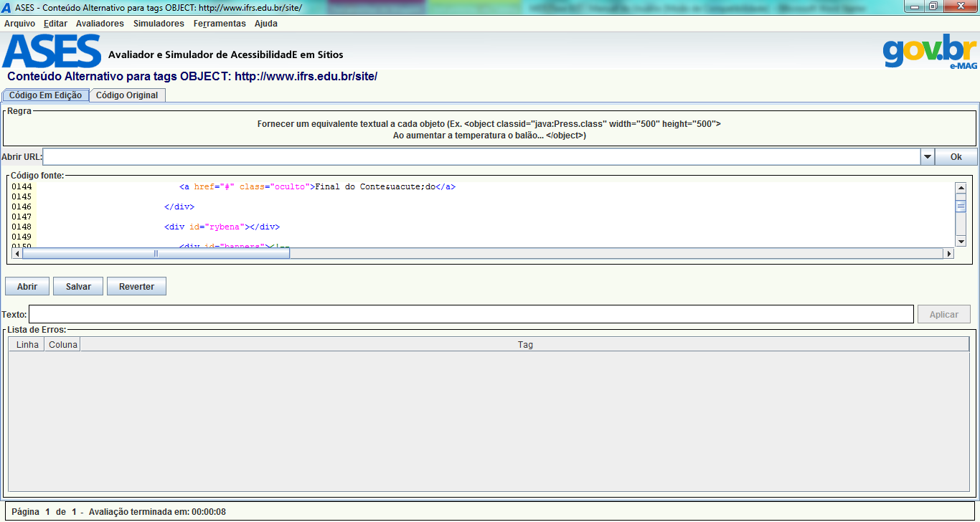The height and width of the screenshot is (522, 980).
Task: Click the Aplicar button
Action: tap(944, 314)
